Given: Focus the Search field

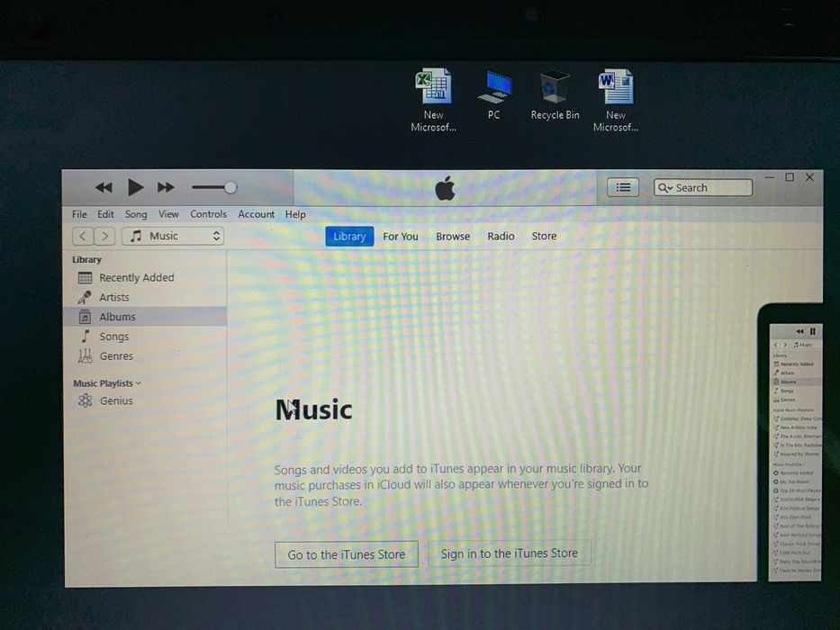Looking at the screenshot, I should (703, 187).
